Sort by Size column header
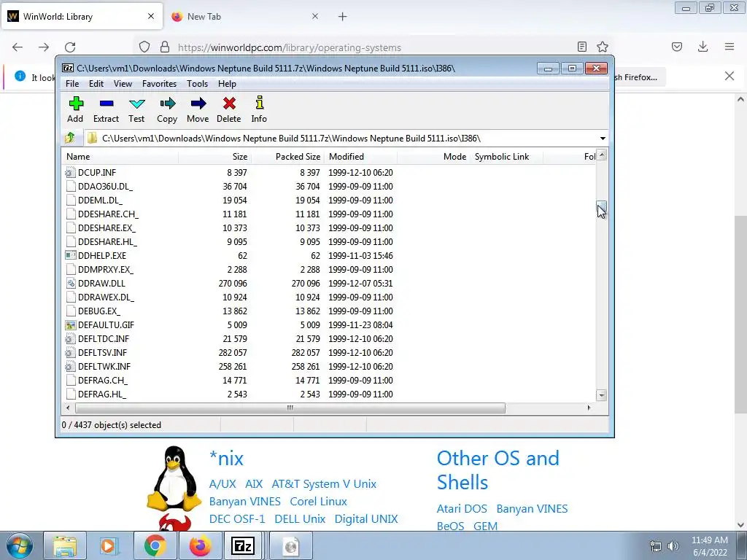The height and width of the screenshot is (560, 747). pos(215,157)
